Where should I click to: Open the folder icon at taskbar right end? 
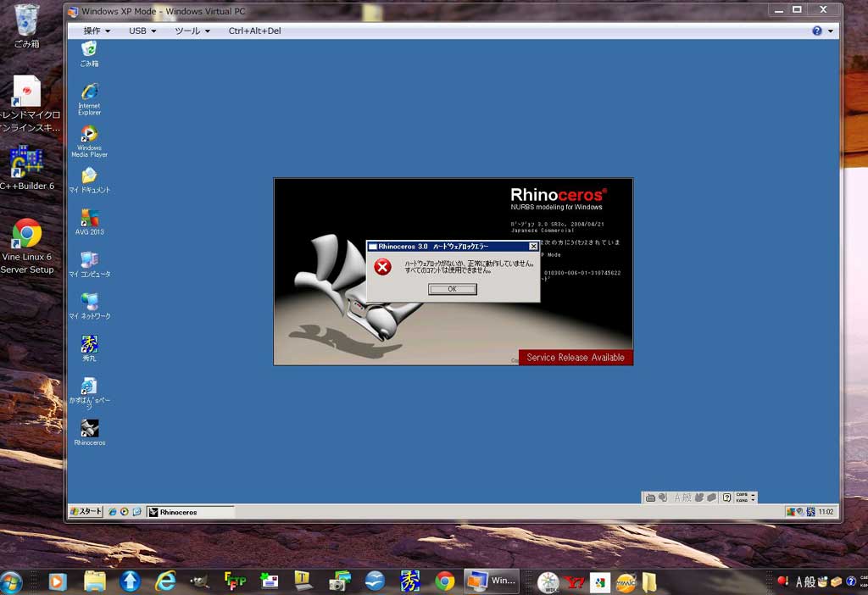click(x=649, y=582)
